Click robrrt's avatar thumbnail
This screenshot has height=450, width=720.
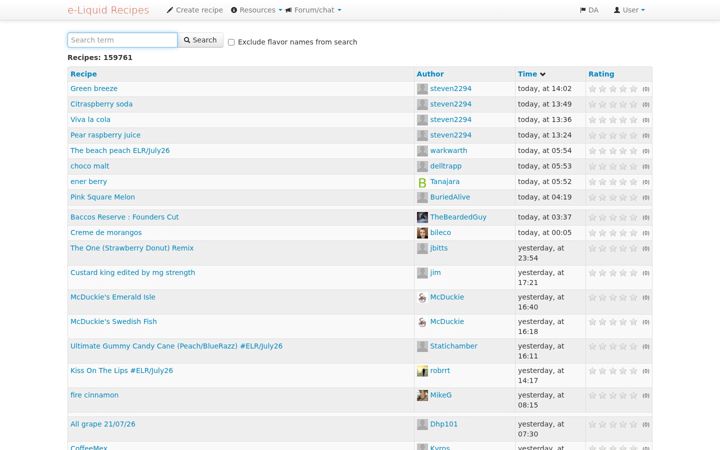pyautogui.click(x=422, y=371)
